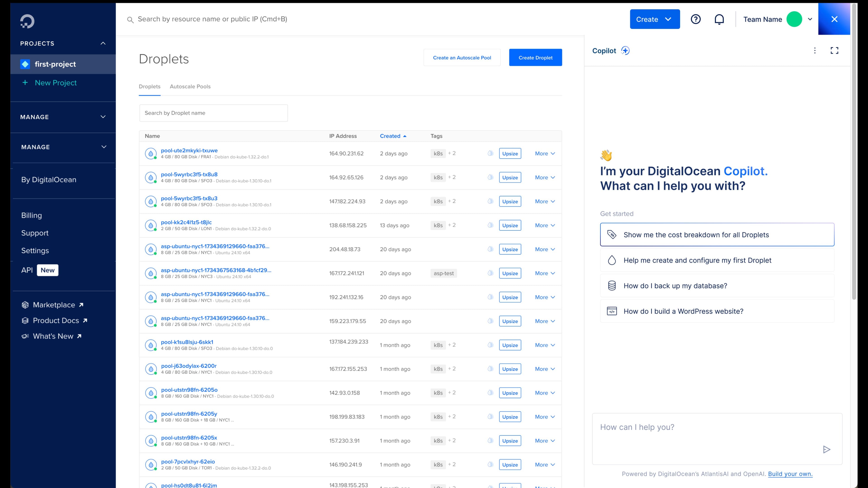Focus Search by Droplet name field
The width and height of the screenshot is (868, 488).
tap(213, 113)
